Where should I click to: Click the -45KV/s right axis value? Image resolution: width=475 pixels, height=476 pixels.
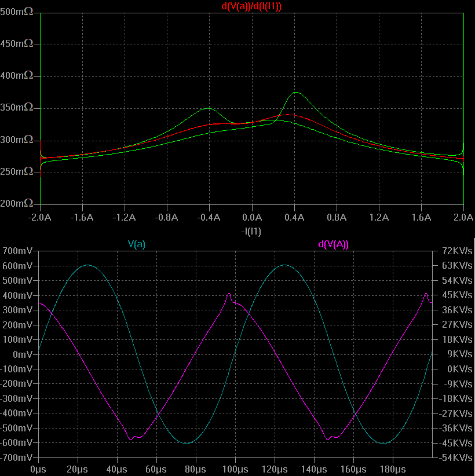(456, 443)
